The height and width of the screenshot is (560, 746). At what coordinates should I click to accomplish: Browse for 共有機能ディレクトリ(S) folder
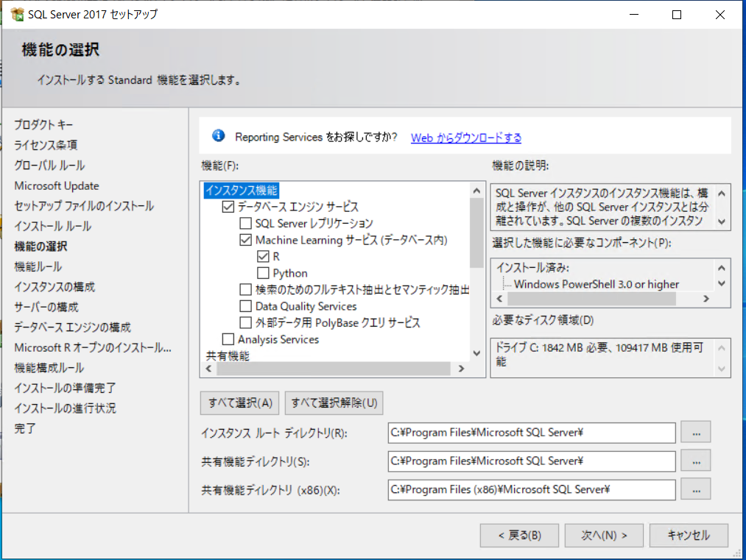696,461
